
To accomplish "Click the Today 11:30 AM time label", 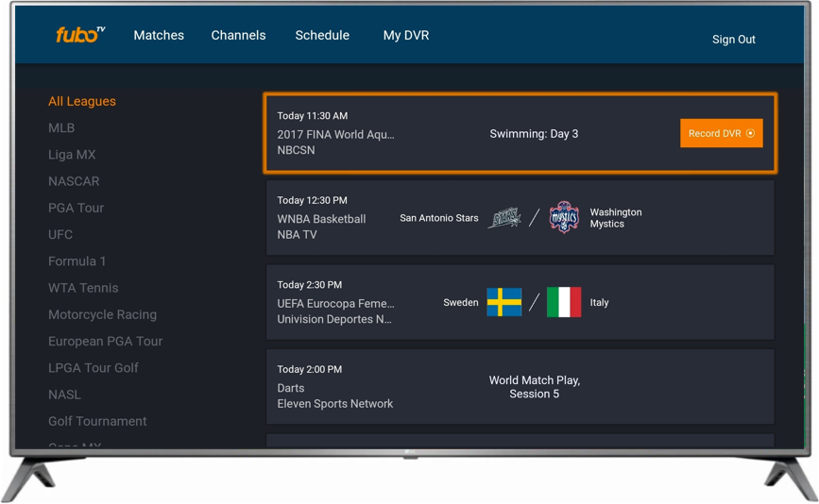I will (x=313, y=116).
